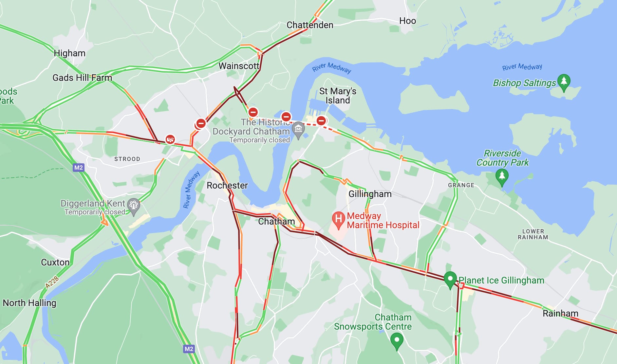Image resolution: width=617 pixels, height=364 pixels.
Task: Click the A228 road label near Cuxton
Action: tap(52, 282)
